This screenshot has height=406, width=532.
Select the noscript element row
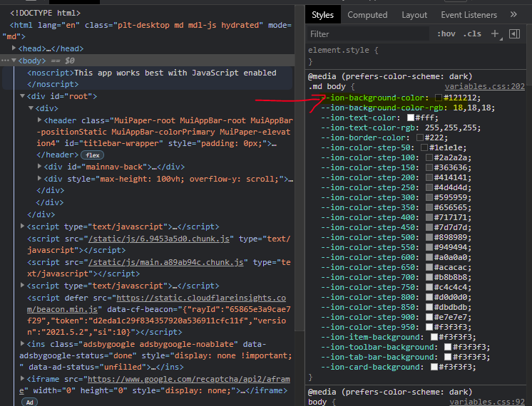[x=148, y=78]
